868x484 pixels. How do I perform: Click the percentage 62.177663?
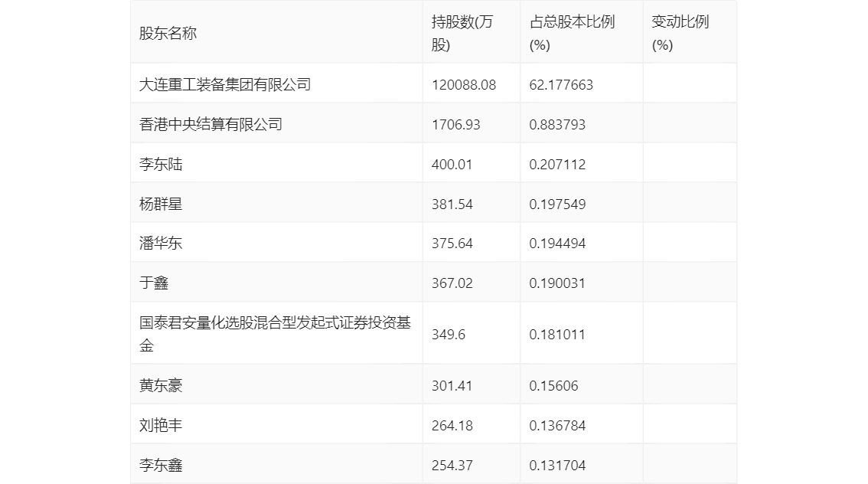coord(561,85)
